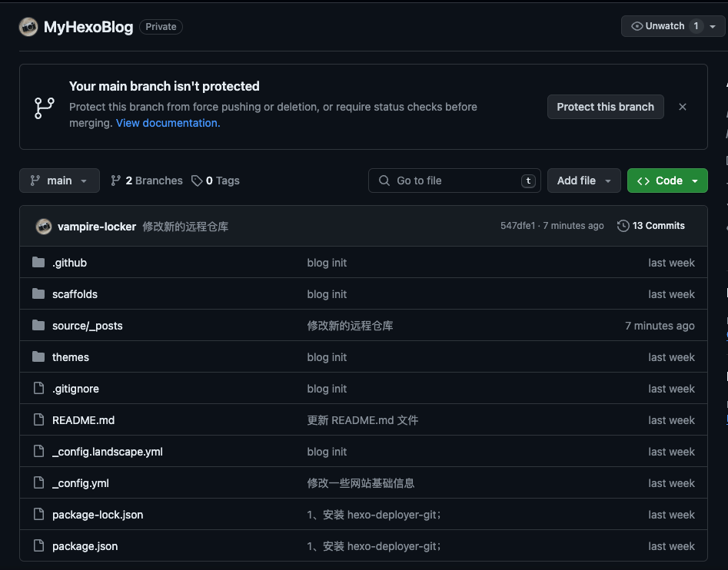Click the magnifier icon in Go to file
The image size is (728, 570).
pyautogui.click(x=384, y=181)
